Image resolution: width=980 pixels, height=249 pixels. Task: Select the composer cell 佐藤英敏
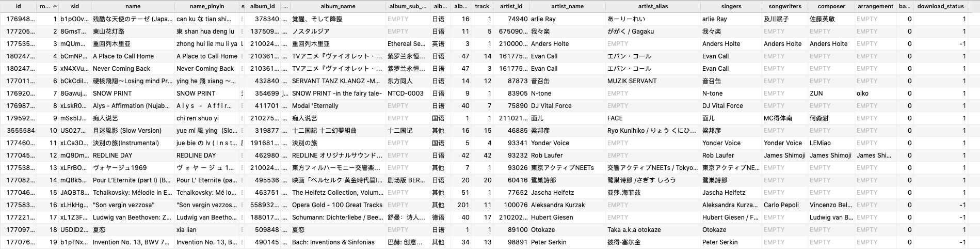(x=823, y=19)
